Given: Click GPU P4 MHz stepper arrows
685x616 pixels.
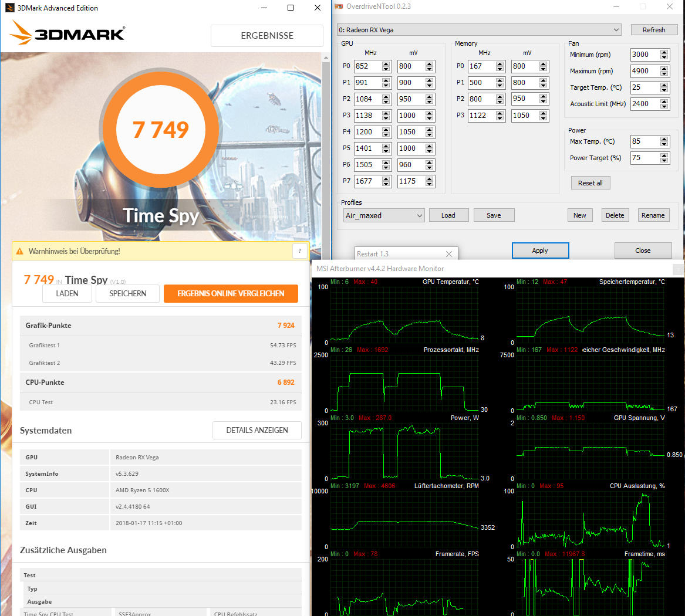Looking at the screenshot, I should point(386,132).
